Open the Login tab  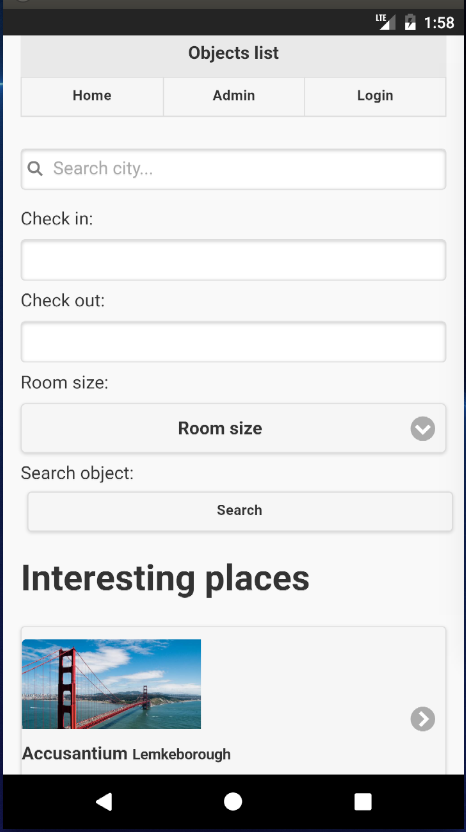coord(375,96)
